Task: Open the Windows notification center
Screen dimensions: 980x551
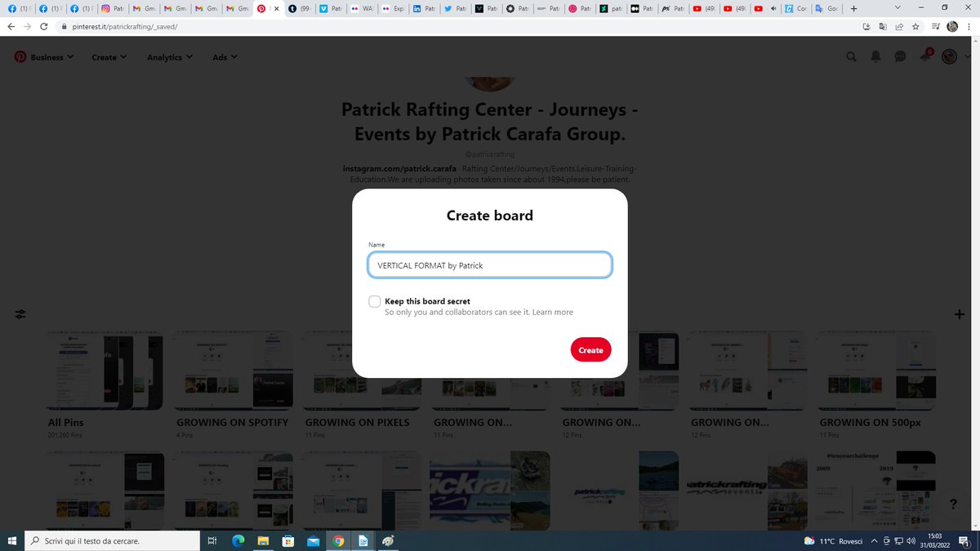Action: click(964, 540)
